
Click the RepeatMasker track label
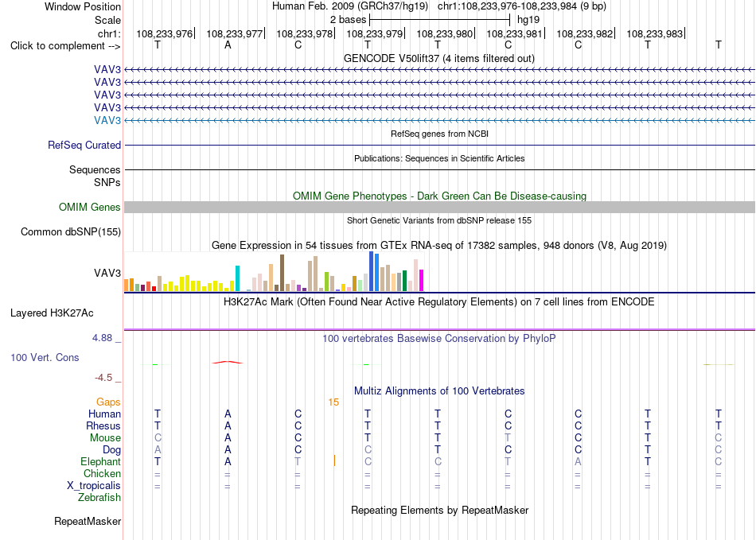coord(88,521)
